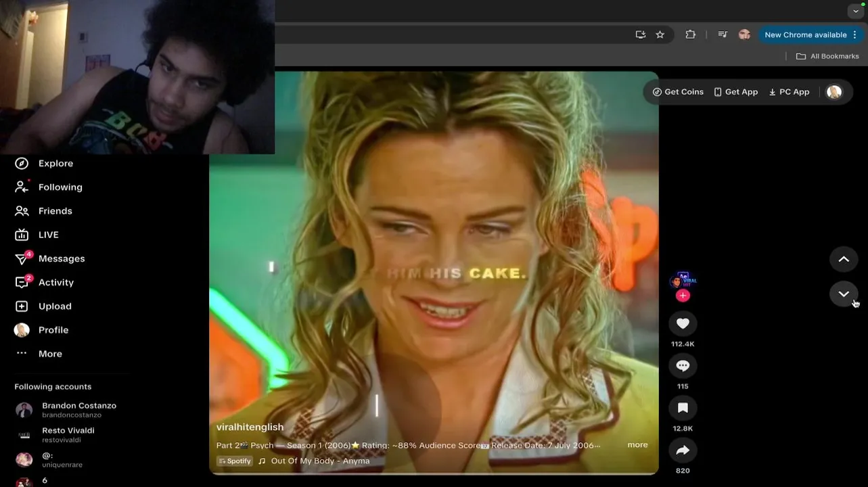Viewport: 868px width, 487px height.
Task: Share the video with arrow icon
Action: pyautogui.click(x=683, y=450)
